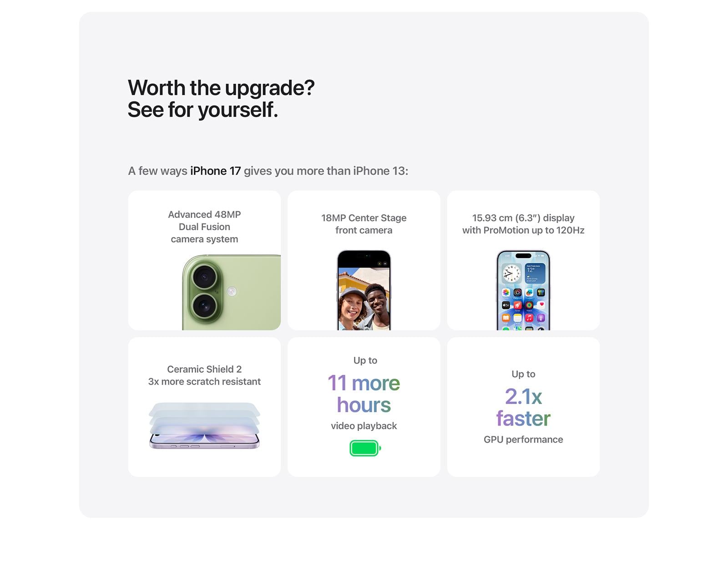
Task: Click the green iPhone dual camera image
Action: pos(231,292)
